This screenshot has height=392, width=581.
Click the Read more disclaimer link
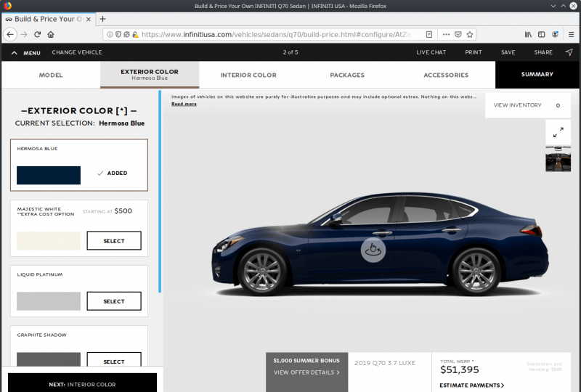184,104
